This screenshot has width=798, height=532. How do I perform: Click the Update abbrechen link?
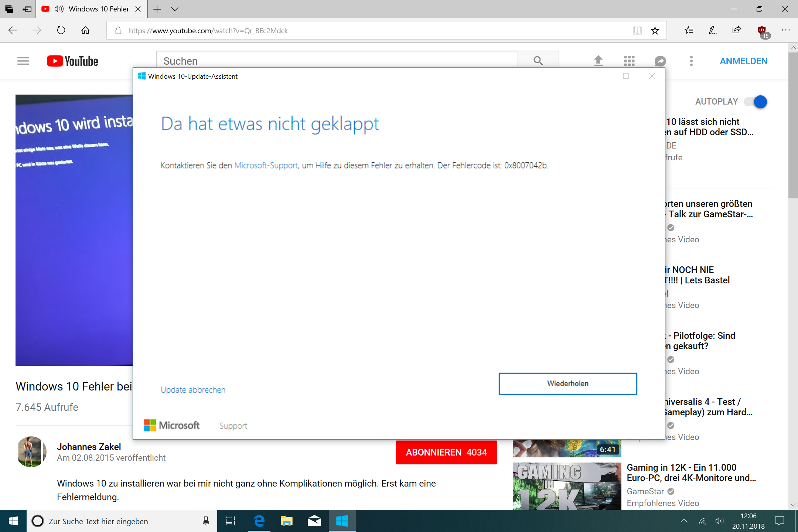pyautogui.click(x=193, y=390)
